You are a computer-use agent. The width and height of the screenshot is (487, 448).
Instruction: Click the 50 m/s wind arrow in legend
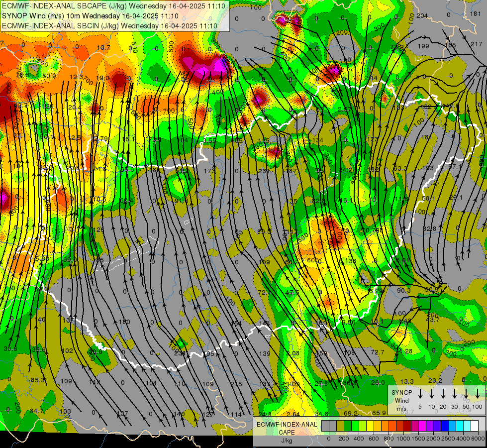coord(466,394)
